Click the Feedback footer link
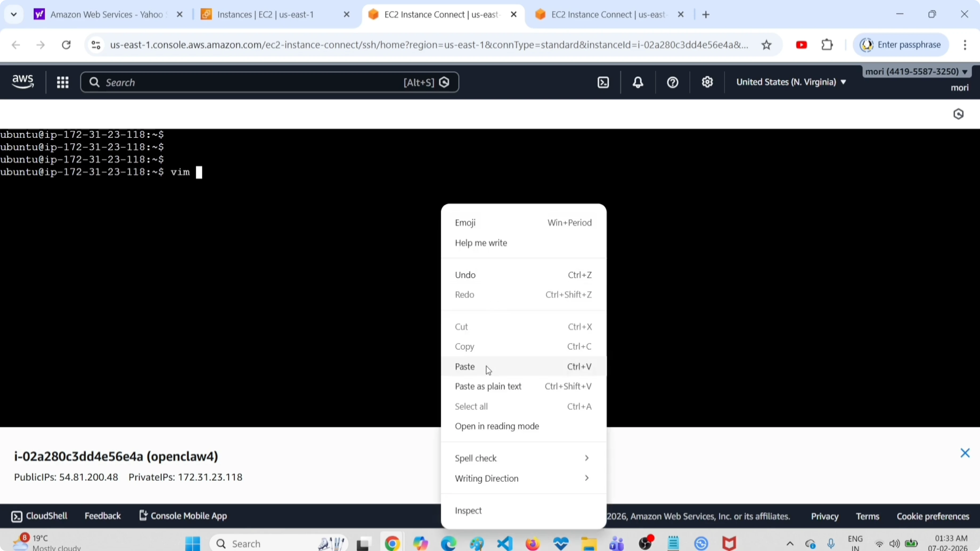Viewport: 980px width, 551px height. pyautogui.click(x=102, y=516)
